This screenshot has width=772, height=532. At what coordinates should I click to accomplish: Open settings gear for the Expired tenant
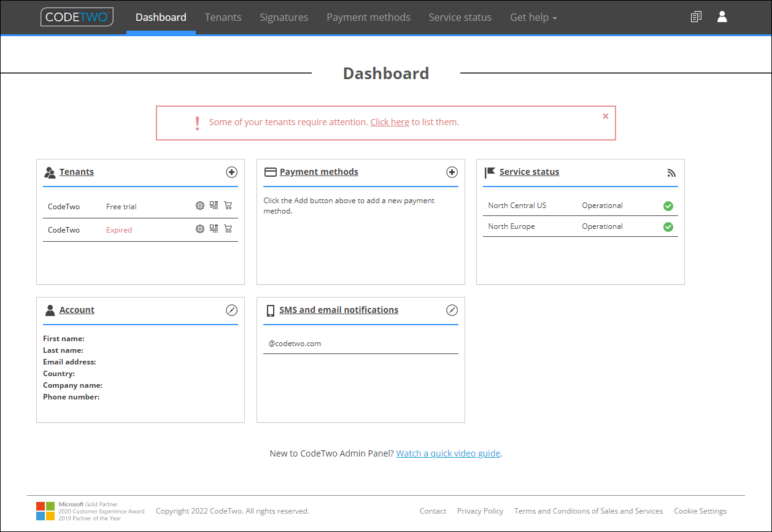click(199, 229)
